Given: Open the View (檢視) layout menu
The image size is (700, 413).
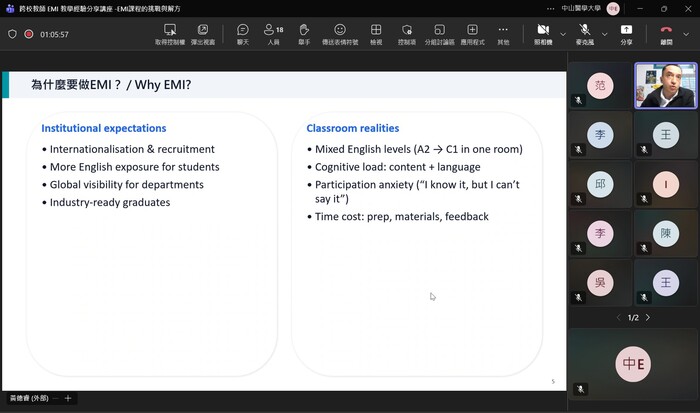Looking at the screenshot, I should [376, 30].
